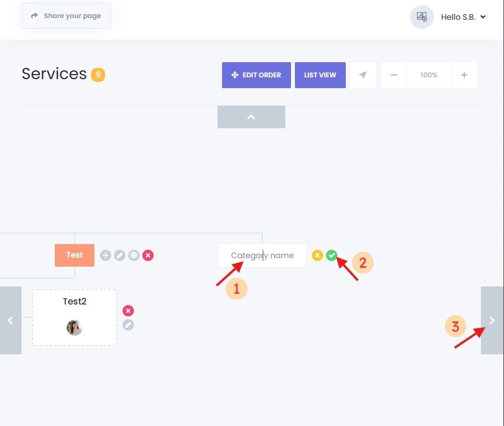Edit Test2 service using the pencil icon
Screen dimensions: 504x426
(128, 325)
